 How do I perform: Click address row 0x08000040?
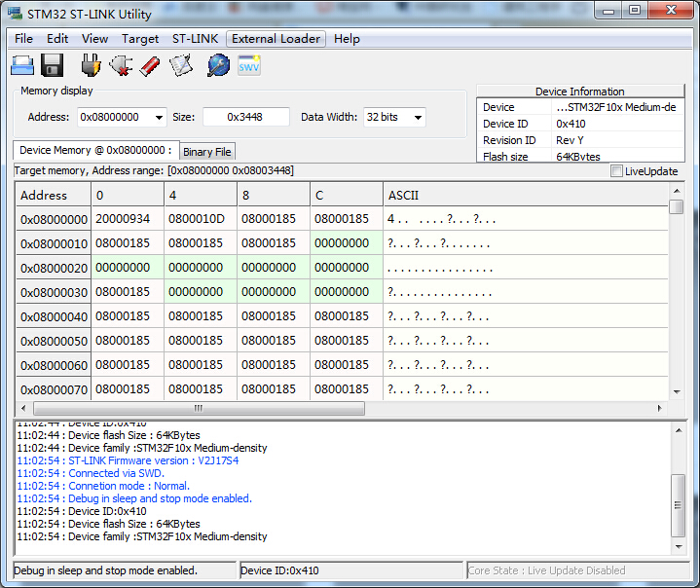pos(54,316)
